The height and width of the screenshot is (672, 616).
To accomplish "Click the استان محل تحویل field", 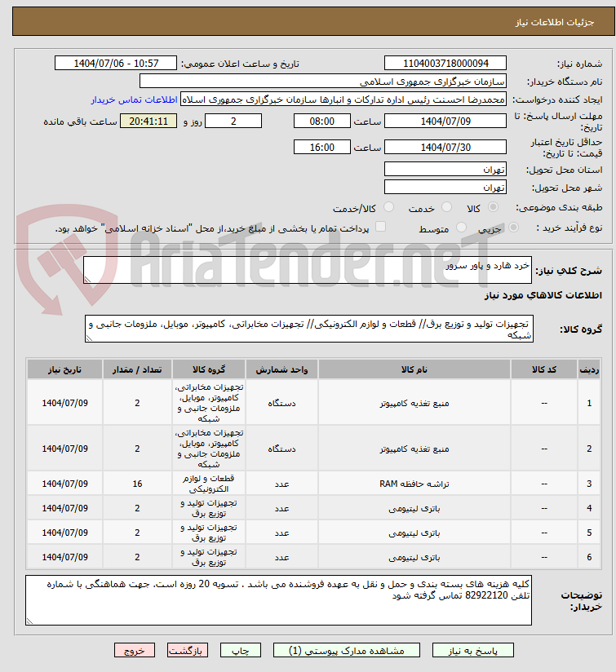I will tap(445, 170).
